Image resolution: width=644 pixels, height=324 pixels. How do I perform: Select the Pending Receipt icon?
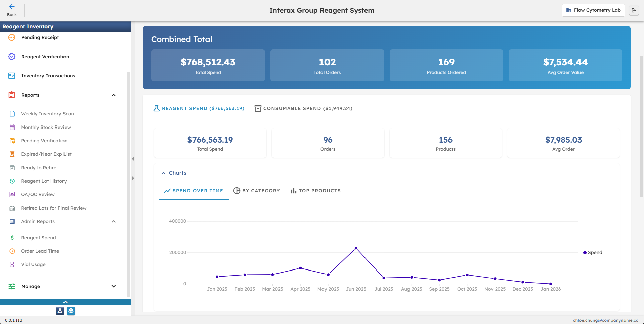[12, 37]
